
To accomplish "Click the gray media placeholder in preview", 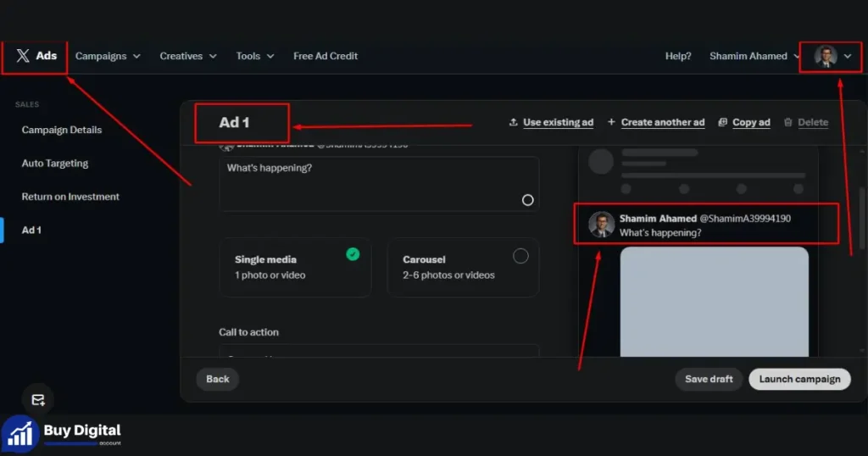I will (714, 302).
